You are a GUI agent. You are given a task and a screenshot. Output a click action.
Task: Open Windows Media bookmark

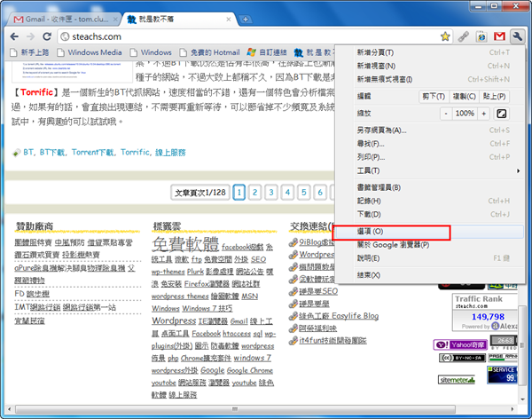point(90,52)
